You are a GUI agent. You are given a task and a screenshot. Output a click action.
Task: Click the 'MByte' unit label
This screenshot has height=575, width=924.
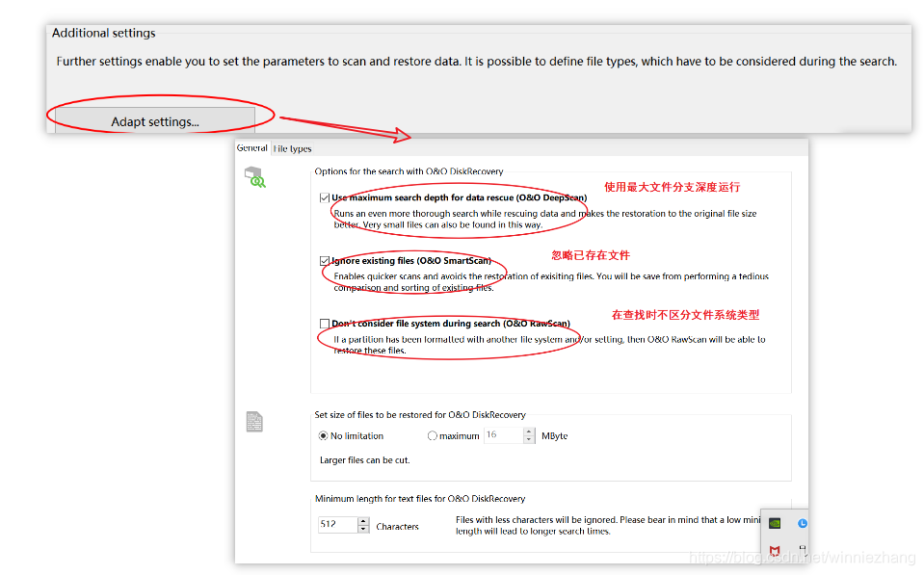555,436
